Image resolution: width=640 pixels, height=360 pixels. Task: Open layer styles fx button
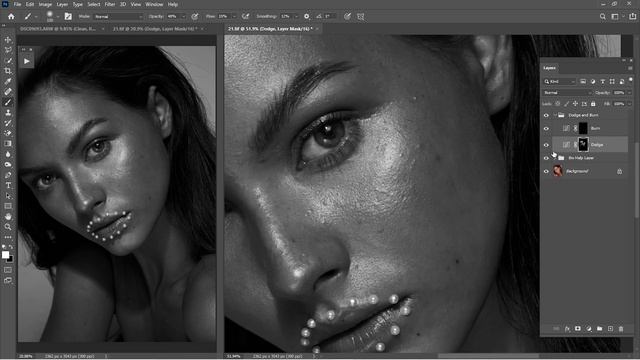pyautogui.click(x=567, y=329)
